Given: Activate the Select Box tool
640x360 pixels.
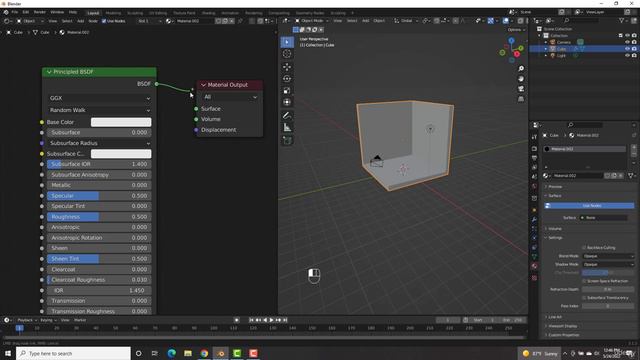Looking at the screenshot, I should click(x=287, y=42).
